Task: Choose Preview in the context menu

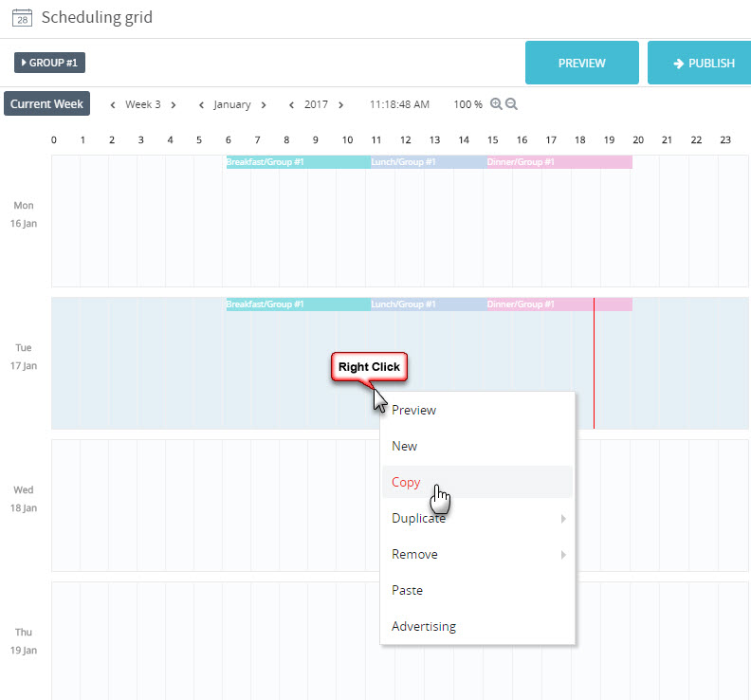Action: tap(478, 410)
